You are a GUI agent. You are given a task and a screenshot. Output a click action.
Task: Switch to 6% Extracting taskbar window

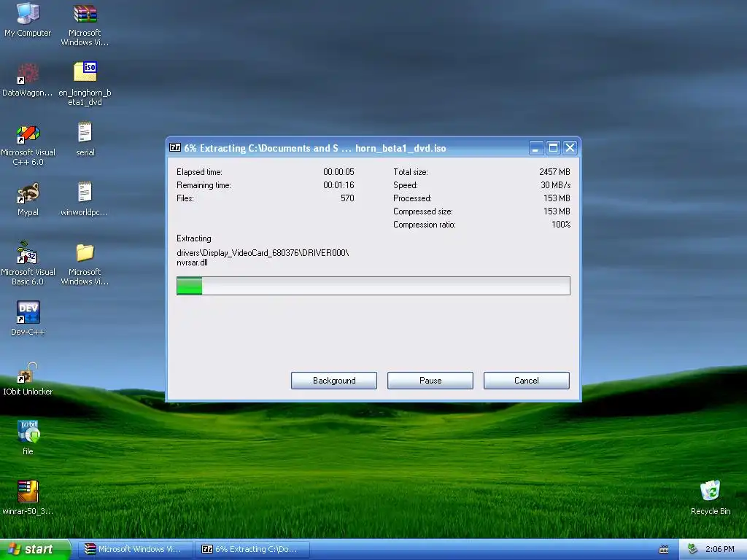point(252,549)
